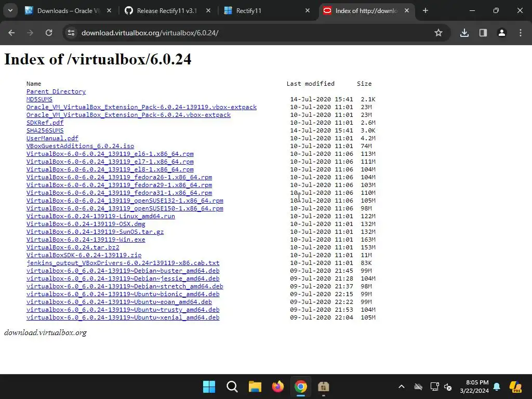This screenshot has width=532, height=399.
Task: Click the cloud sync tray icon
Action: pyautogui.click(x=418, y=387)
